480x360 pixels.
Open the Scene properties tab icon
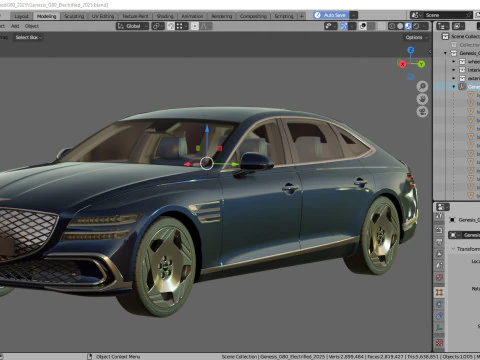point(439,266)
